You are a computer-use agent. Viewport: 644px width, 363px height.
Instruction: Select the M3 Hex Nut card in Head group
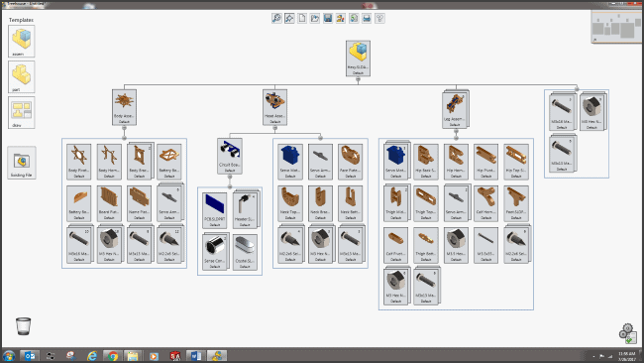click(x=321, y=244)
